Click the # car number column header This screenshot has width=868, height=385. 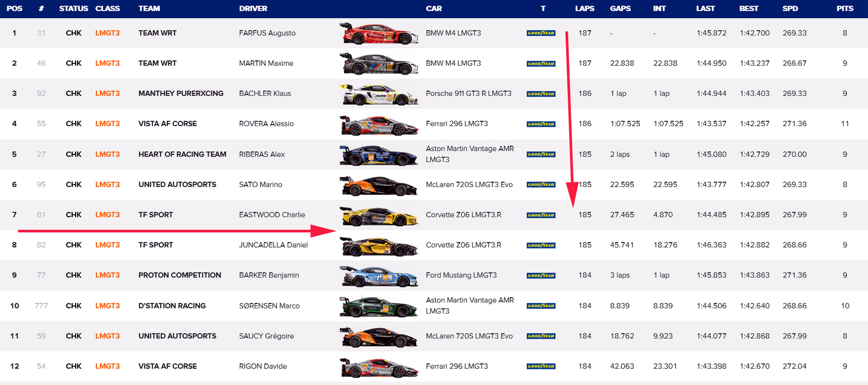(x=41, y=8)
